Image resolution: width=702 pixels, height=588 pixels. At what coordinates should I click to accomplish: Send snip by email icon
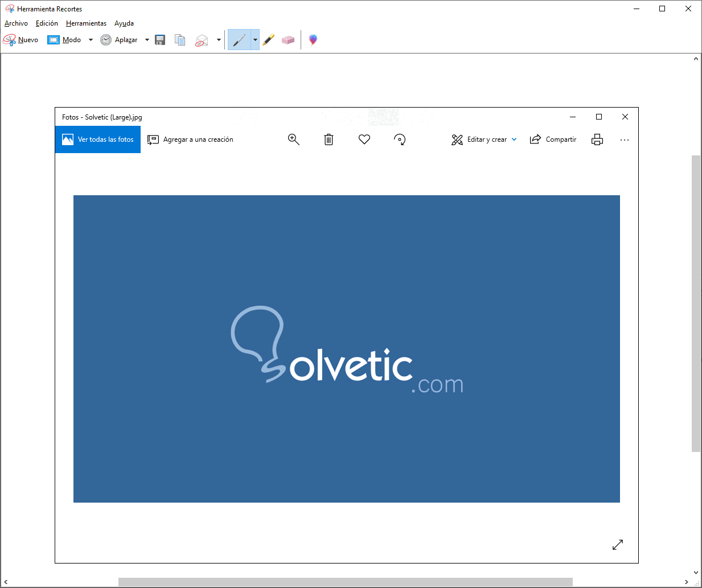202,40
